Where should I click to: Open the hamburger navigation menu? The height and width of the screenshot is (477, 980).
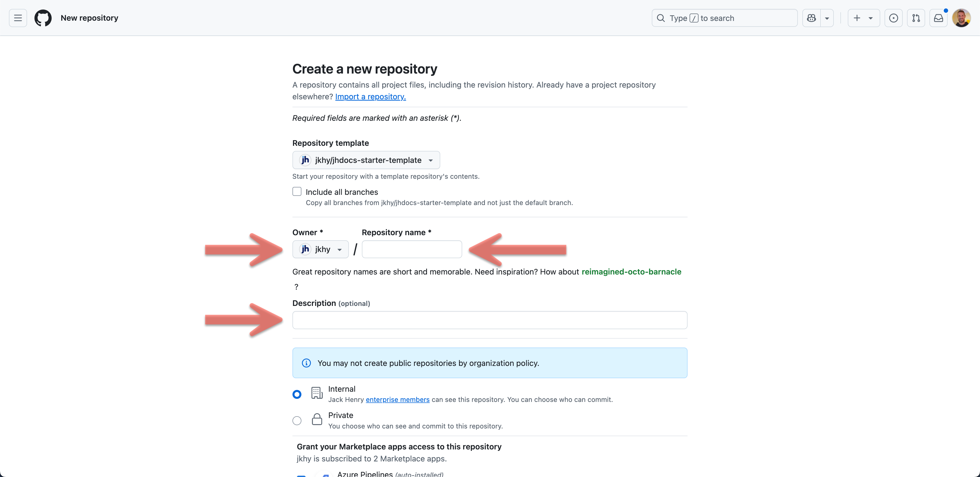click(18, 18)
